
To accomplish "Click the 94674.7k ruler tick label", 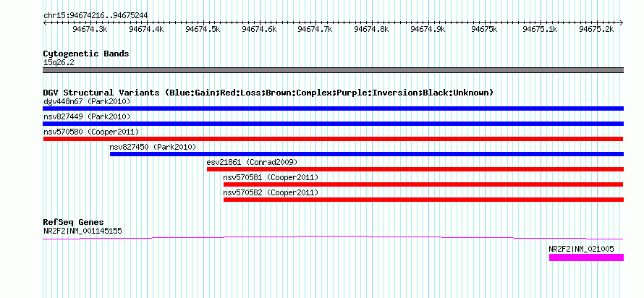I will (315, 29).
